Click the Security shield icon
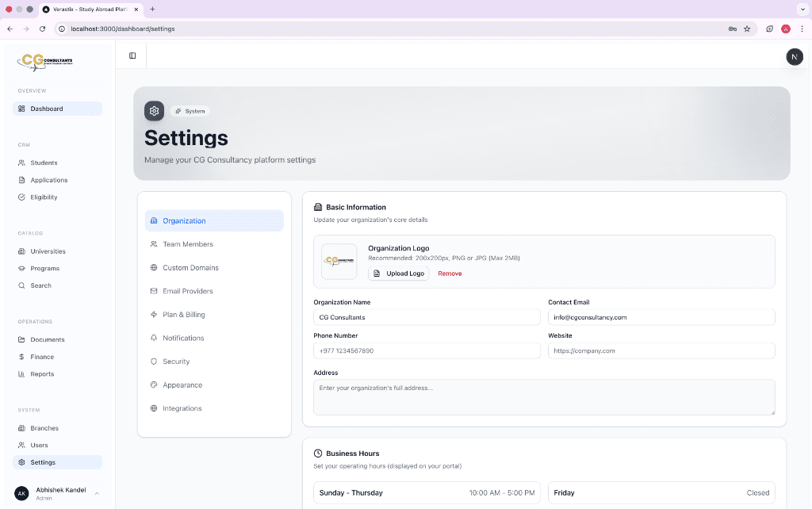Viewport: 812px width, 509px height. [x=154, y=362]
